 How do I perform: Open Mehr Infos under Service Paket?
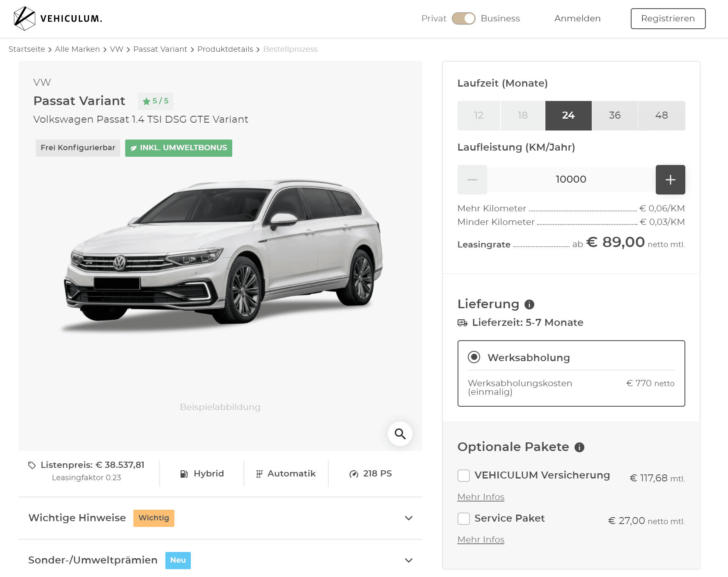tap(481, 540)
